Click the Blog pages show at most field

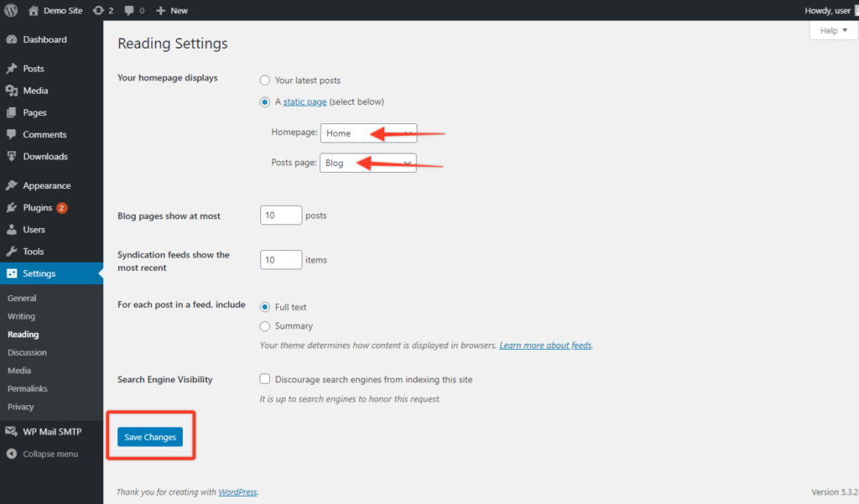[280, 215]
